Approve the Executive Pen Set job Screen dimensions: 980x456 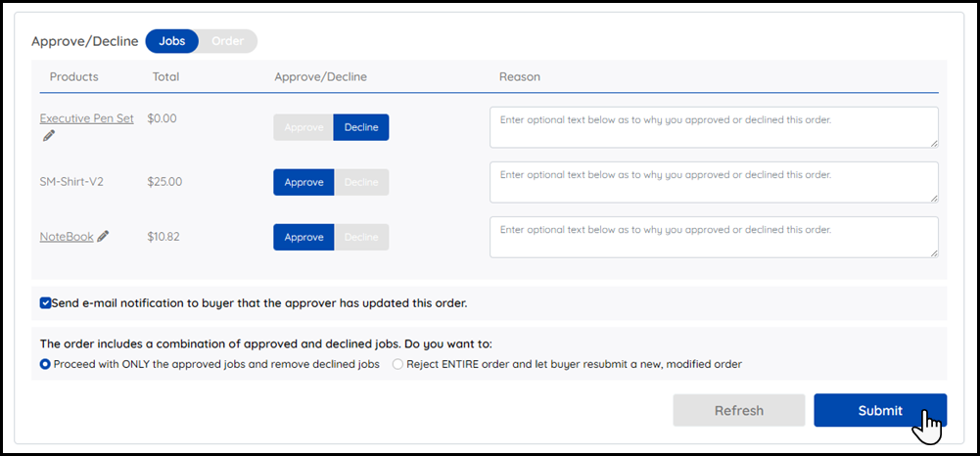click(303, 127)
